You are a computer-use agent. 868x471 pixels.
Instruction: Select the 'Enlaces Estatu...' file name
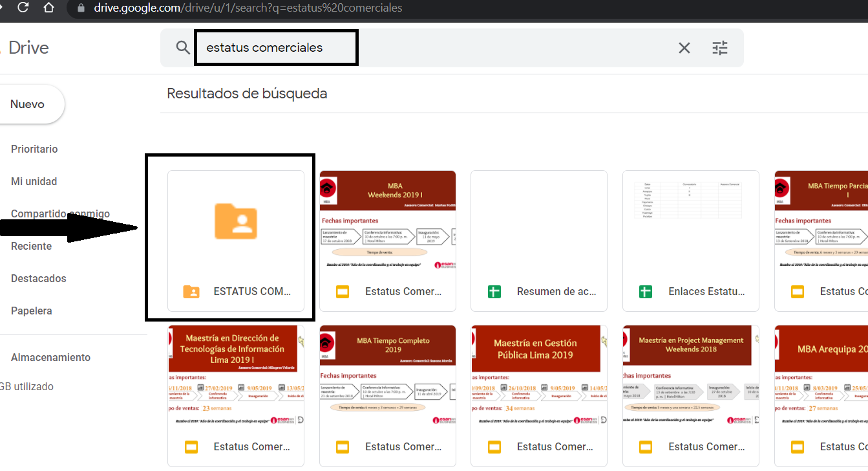(x=708, y=292)
